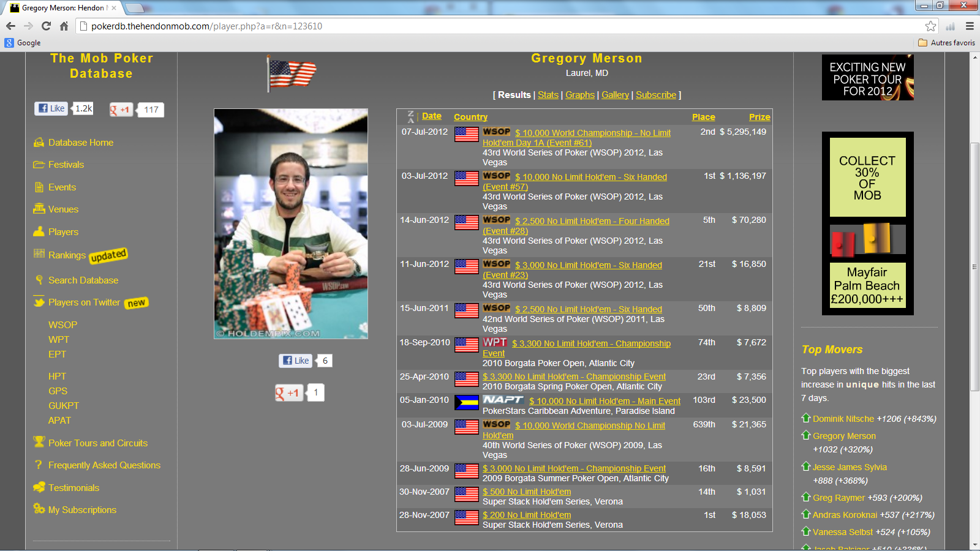Open the Google bookmark
Viewport: 980px width, 551px height.
(23, 43)
